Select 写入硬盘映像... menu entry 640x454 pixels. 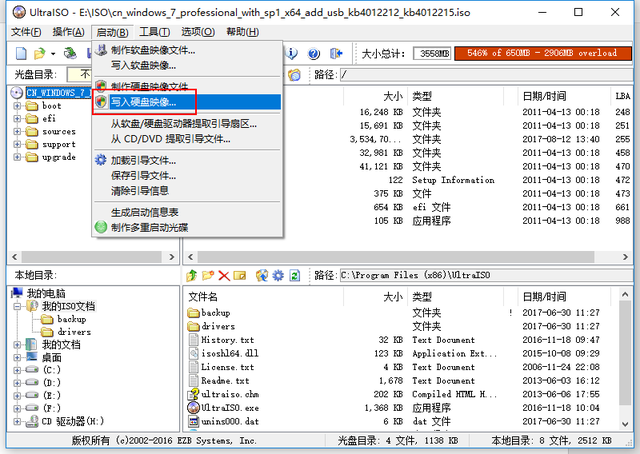(x=188, y=102)
